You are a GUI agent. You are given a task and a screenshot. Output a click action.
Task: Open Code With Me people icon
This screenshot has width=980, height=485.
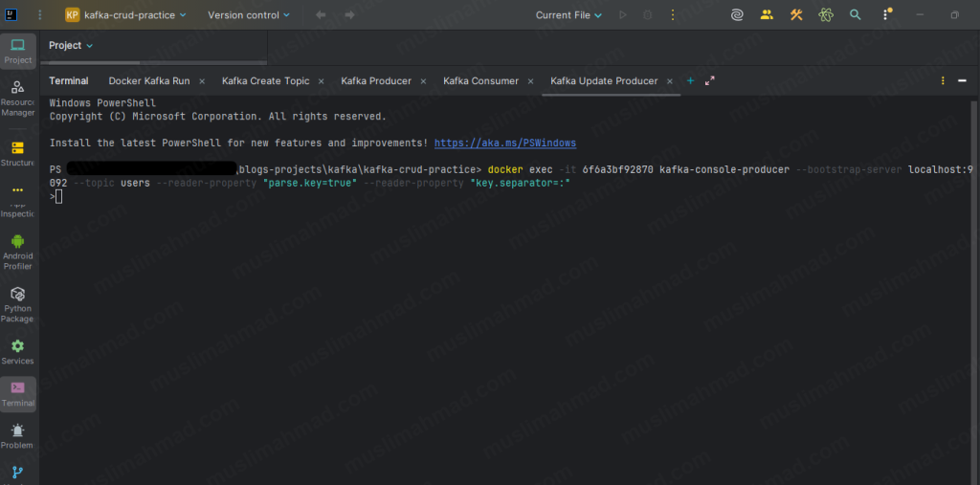(767, 15)
